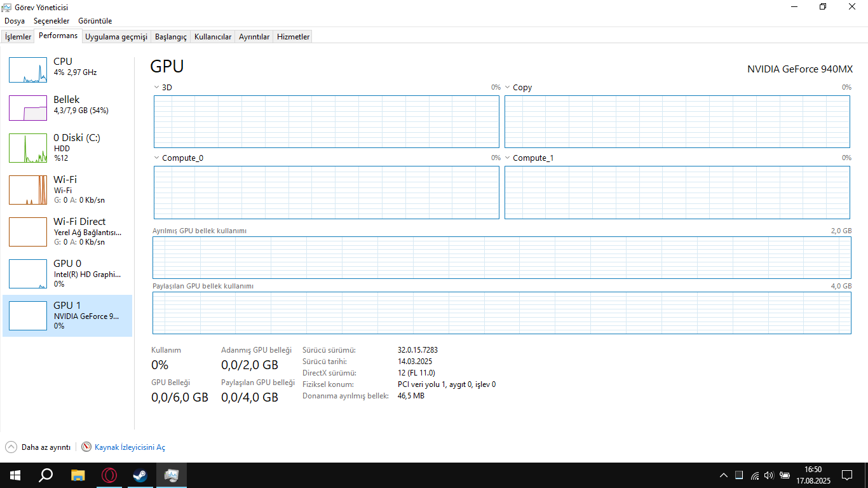The width and height of the screenshot is (868, 488).
Task: Click the Task Manager taskbar button
Action: 172,475
